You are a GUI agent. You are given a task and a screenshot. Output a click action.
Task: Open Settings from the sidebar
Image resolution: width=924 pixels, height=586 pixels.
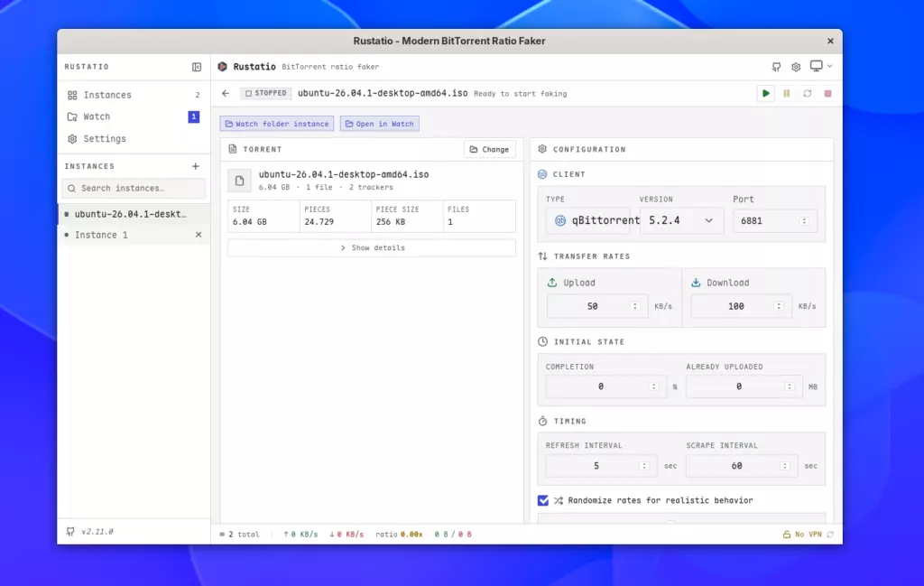coord(134,138)
